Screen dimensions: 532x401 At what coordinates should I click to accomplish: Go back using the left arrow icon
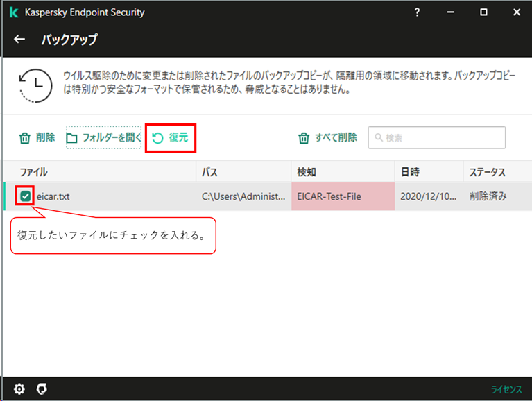point(19,40)
